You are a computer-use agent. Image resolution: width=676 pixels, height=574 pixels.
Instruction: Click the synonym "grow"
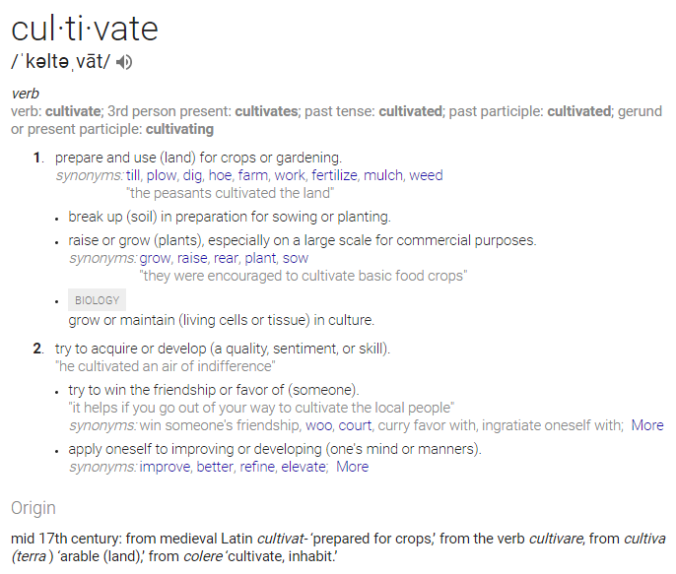click(155, 257)
